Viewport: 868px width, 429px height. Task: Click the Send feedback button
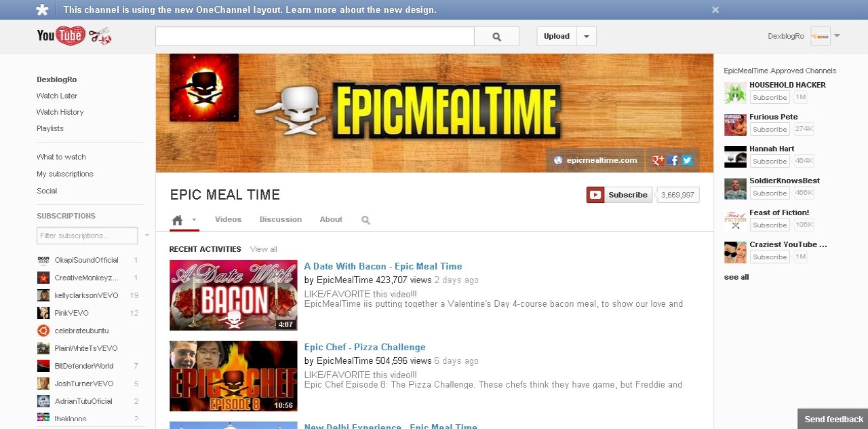[x=833, y=419]
